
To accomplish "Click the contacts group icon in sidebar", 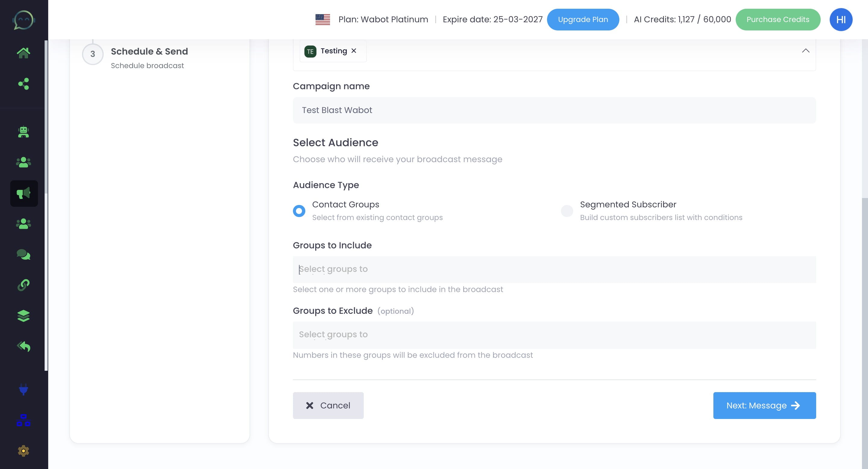I will pyautogui.click(x=24, y=162).
